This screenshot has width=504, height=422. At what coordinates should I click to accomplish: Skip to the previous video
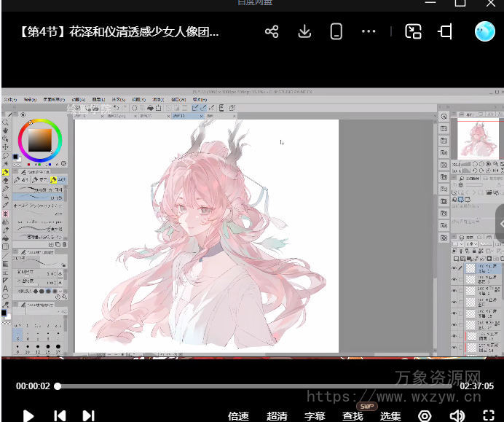[x=60, y=415]
